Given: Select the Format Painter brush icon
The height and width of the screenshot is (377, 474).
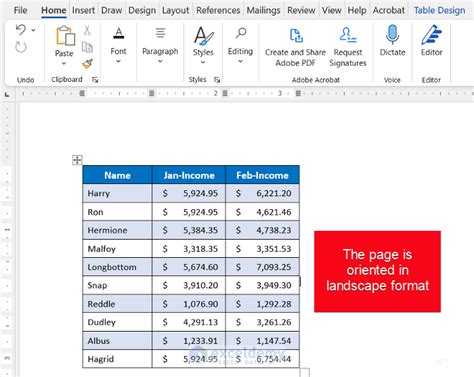Looking at the screenshot, I should 87,64.
